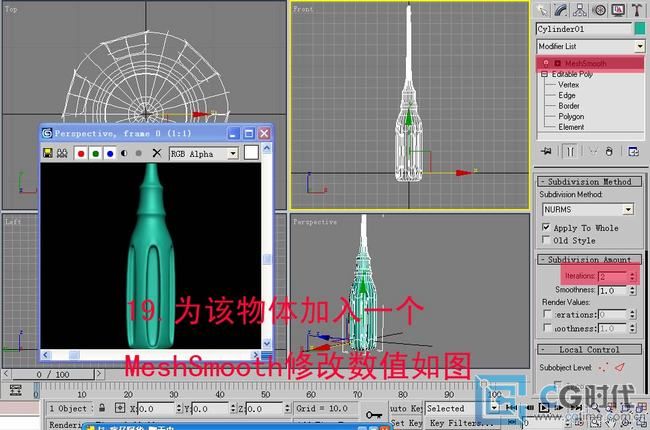This screenshot has width=650, height=430.
Task: Enable the Old Style checkbox
Action: click(546, 240)
